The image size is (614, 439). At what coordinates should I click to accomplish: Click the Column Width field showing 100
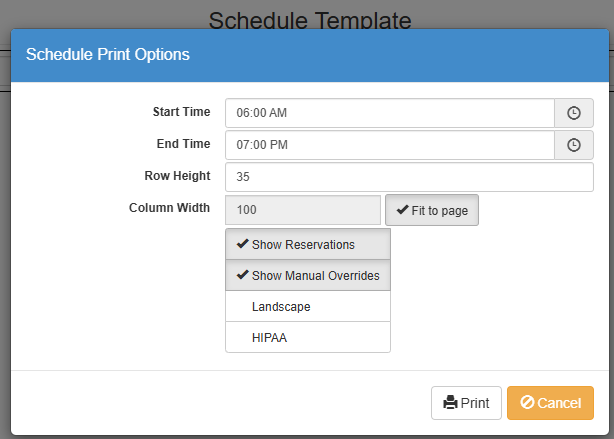[303, 210]
